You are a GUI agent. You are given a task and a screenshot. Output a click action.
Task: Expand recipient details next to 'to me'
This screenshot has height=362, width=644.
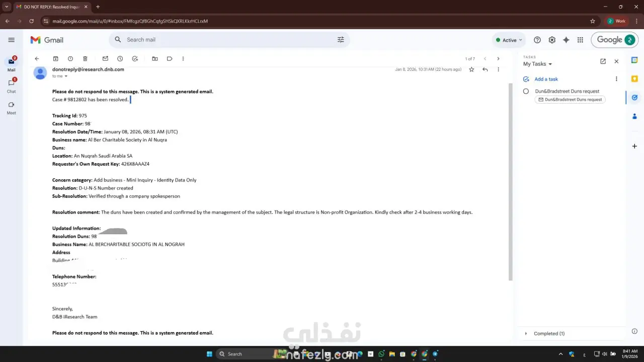pyautogui.click(x=66, y=76)
